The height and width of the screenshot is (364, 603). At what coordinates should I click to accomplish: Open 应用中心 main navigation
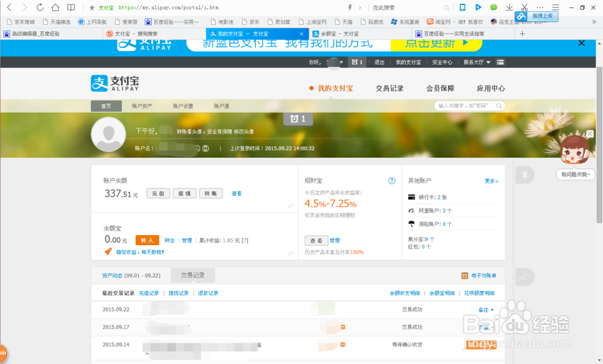491,89
